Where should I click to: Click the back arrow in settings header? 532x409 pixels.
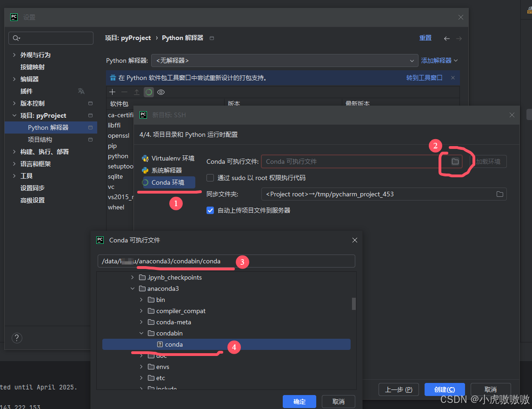[x=447, y=38]
